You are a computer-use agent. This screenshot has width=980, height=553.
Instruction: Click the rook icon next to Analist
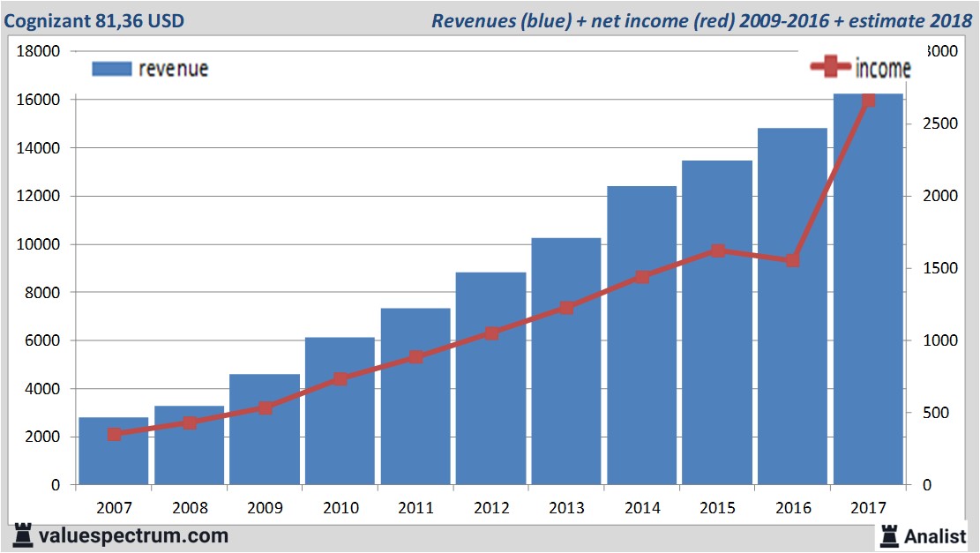[891, 534]
